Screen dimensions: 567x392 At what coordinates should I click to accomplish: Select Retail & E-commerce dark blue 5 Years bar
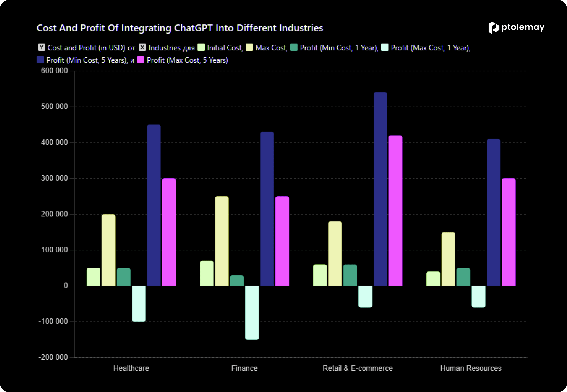(x=380, y=189)
